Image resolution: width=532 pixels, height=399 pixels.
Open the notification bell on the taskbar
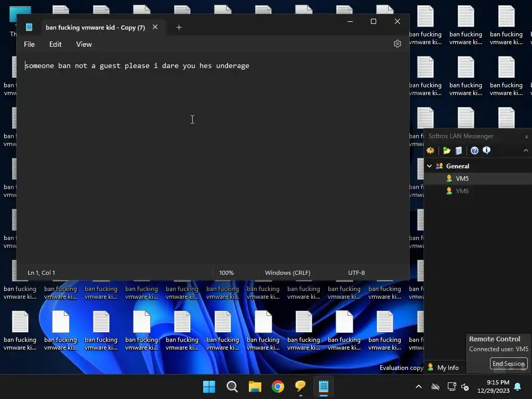[518, 387]
